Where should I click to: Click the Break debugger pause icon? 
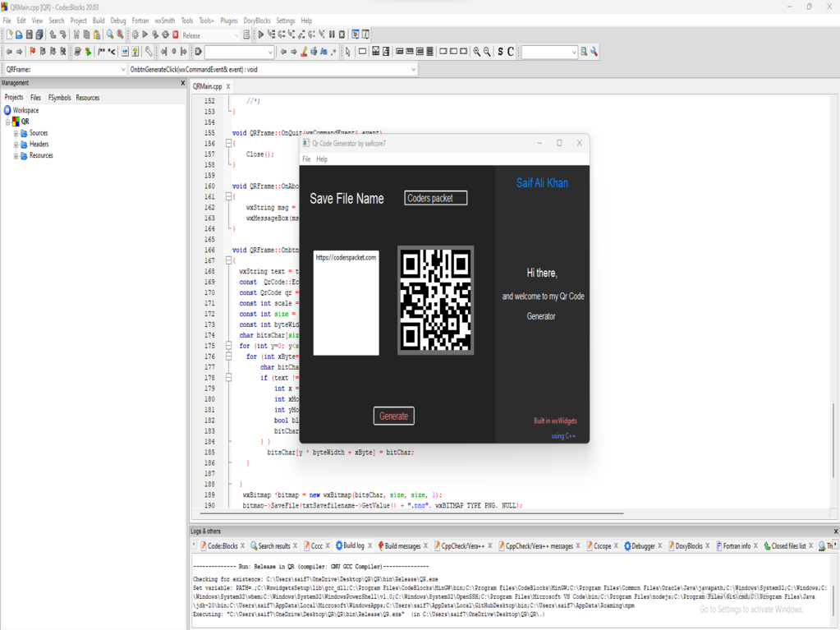[332, 34]
